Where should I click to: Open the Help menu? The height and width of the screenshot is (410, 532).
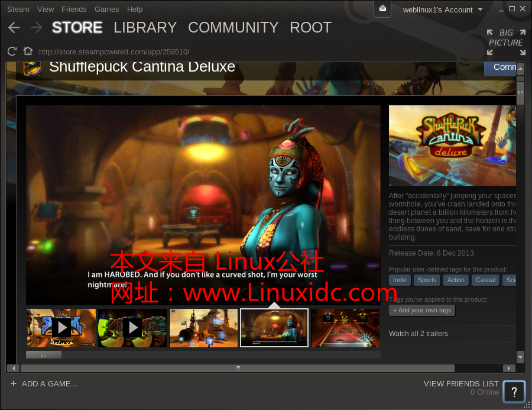[x=135, y=9]
